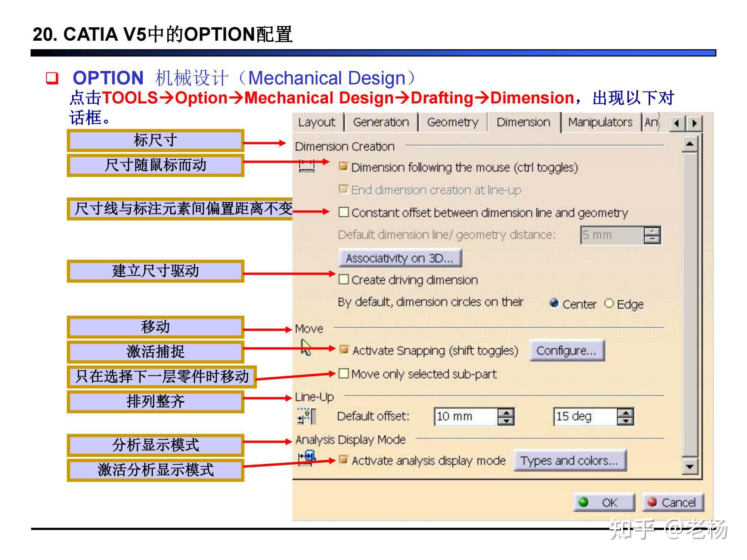Switch to the Geometry tab

click(452, 122)
